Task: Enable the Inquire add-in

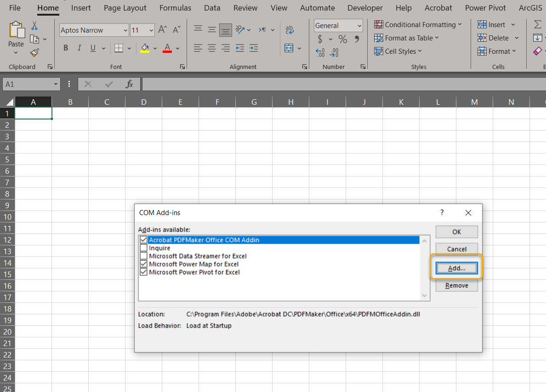Action: click(143, 247)
